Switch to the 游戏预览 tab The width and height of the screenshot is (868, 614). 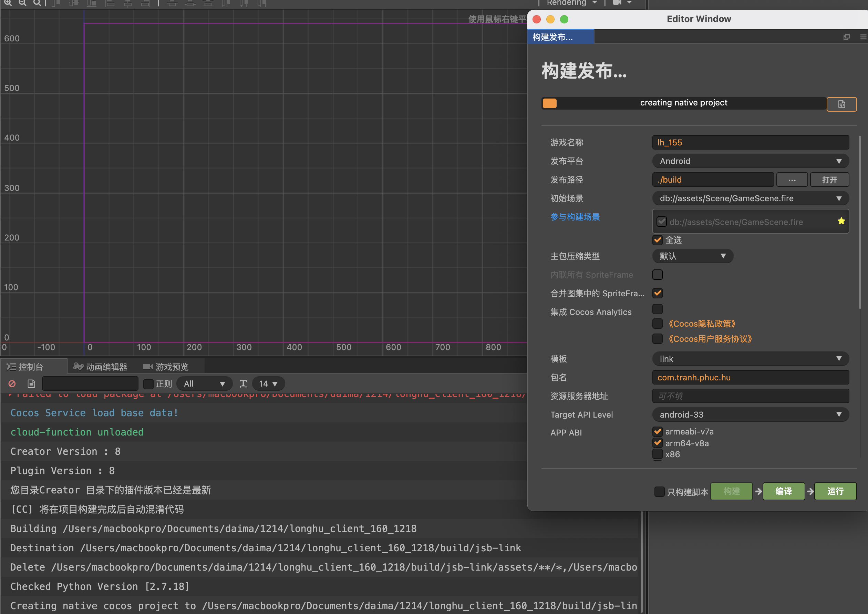click(x=166, y=367)
